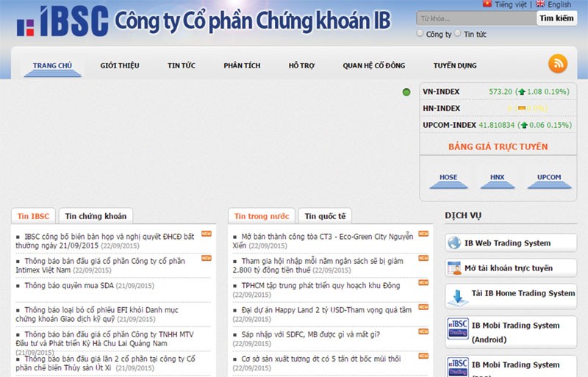Switch to the Tin IBSC tab
588x377 pixels.
click(33, 216)
